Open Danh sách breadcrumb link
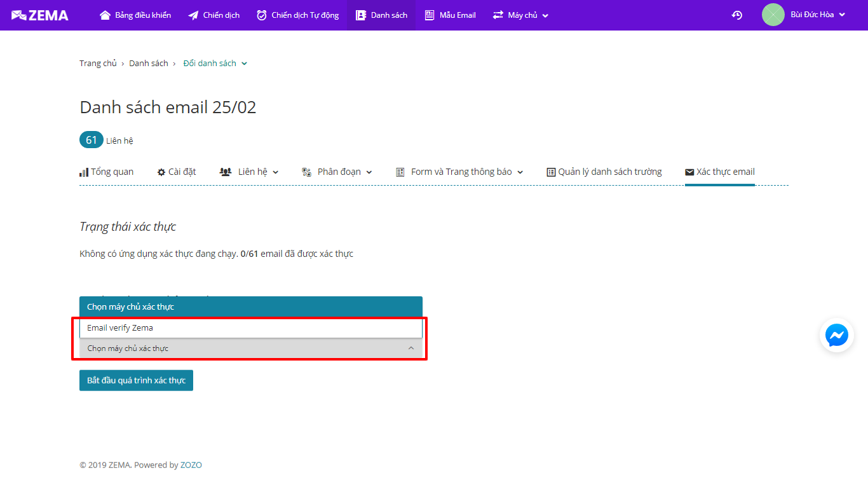Screen dimensions: 868x482 pyautogui.click(x=149, y=63)
